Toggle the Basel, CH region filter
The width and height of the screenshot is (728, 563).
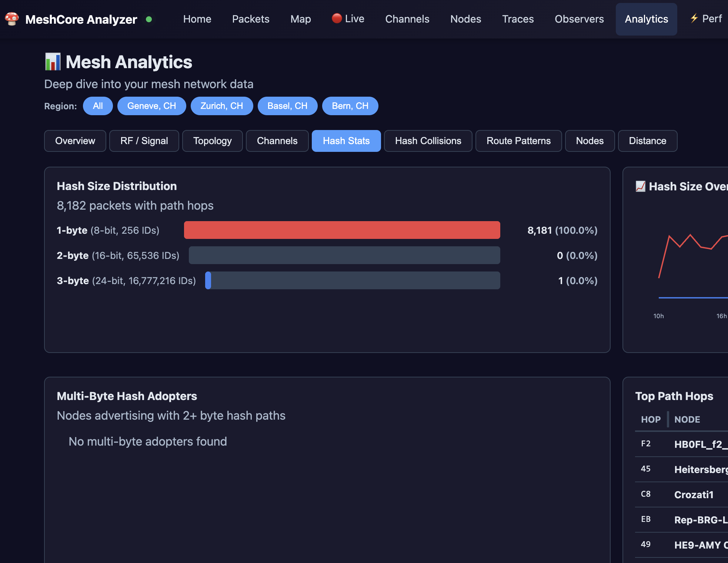(287, 106)
